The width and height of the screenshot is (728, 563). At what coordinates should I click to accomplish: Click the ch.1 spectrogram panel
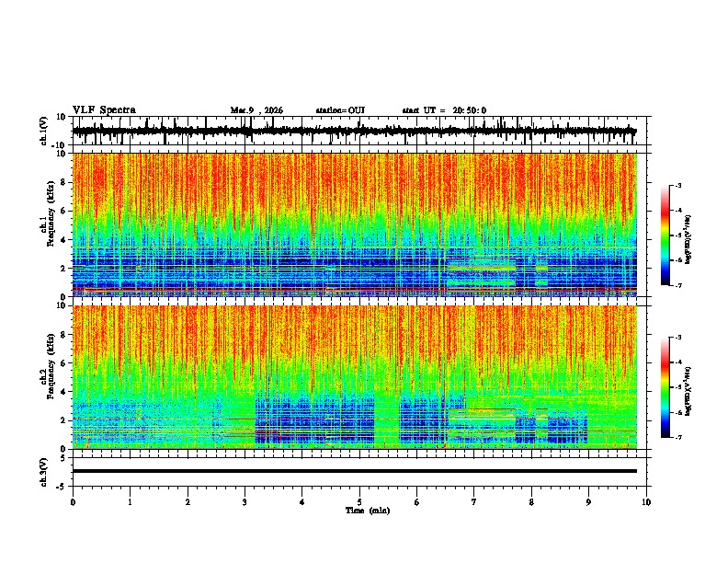[x=354, y=224]
